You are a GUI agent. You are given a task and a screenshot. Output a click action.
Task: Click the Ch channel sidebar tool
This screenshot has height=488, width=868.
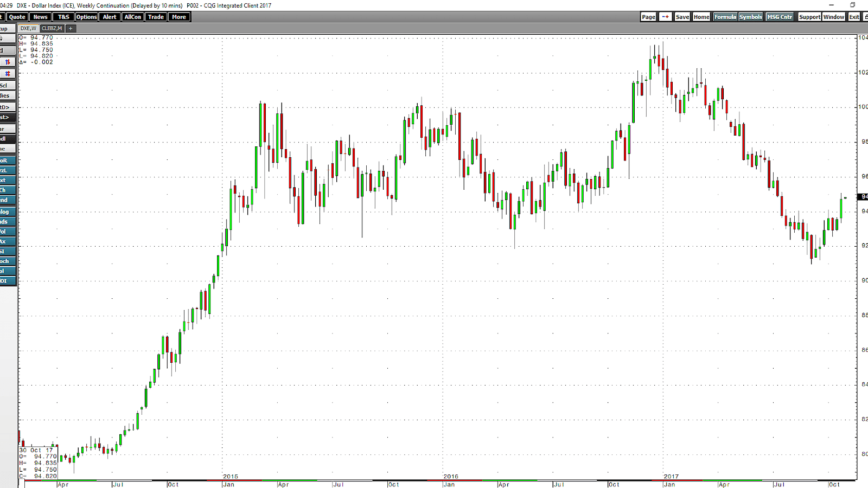point(8,190)
